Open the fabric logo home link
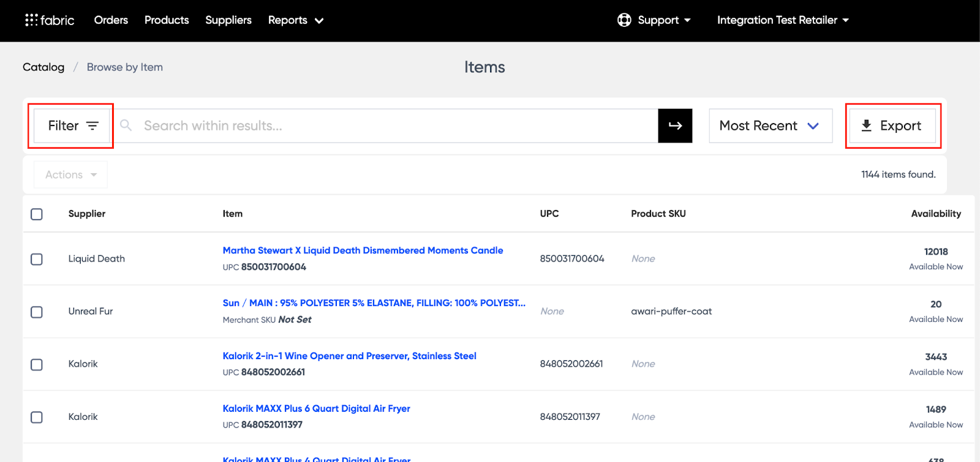The image size is (980, 462). pyautogui.click(x=50, y=20)
